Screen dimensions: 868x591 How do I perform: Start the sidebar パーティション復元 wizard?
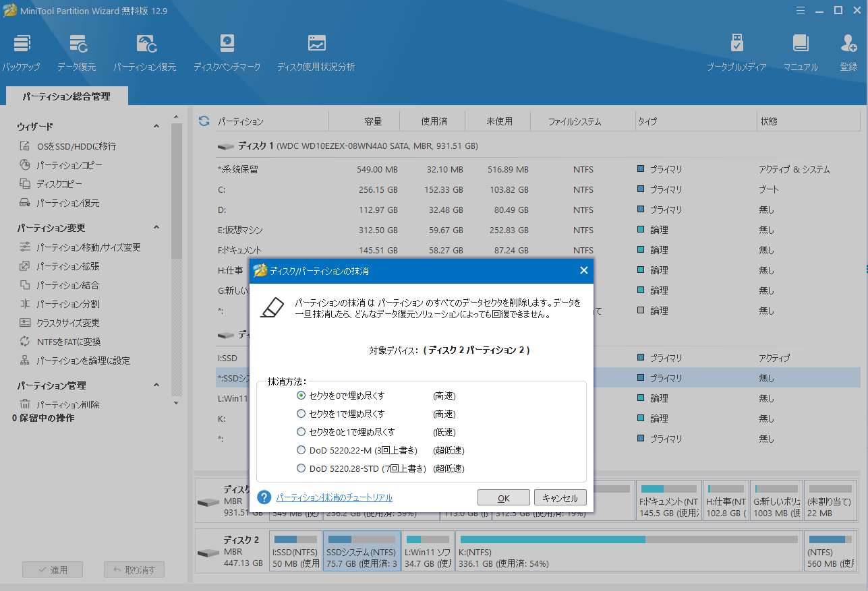coord(59,203)
